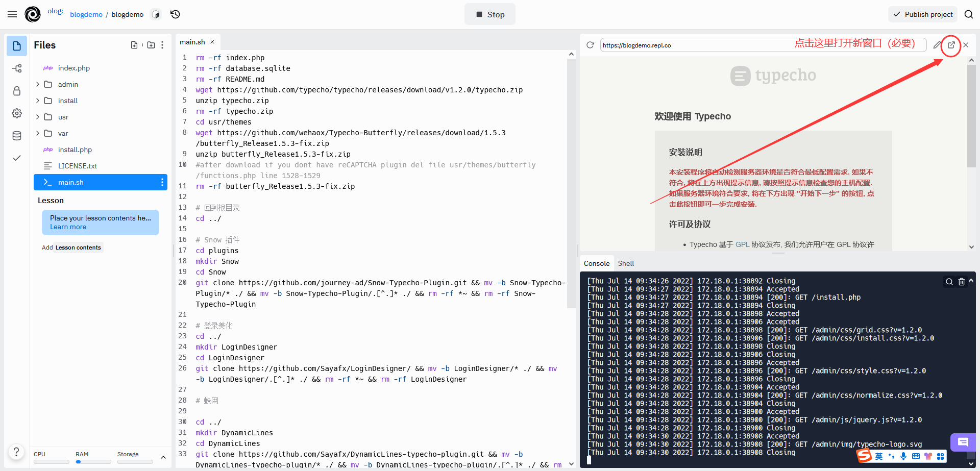The image size is (980, 471).
Task: Click the pencil edit icon in webview bar
Action: click(937, 45)
